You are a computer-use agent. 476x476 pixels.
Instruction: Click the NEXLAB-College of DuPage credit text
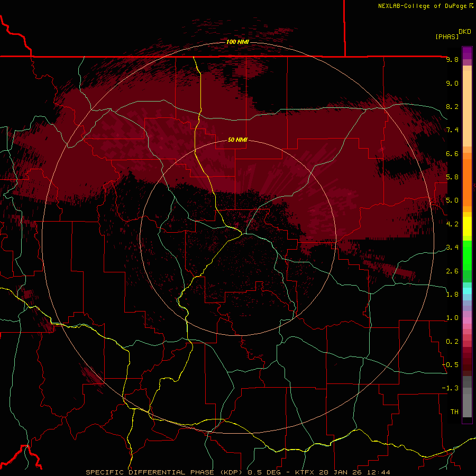(x=423, y=6)
